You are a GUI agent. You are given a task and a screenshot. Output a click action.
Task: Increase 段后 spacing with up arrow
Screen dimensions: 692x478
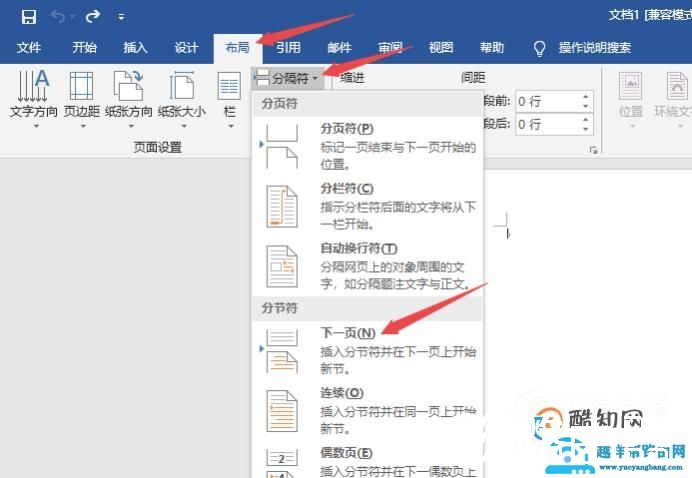(586, 120)
